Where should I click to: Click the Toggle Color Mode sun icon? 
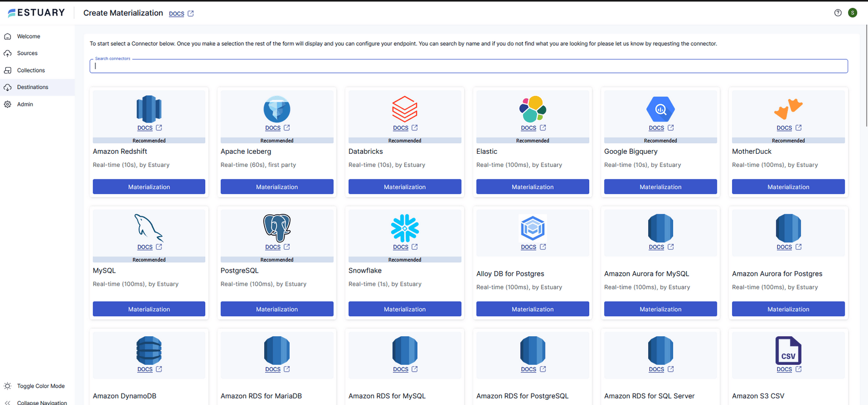(7, 386)
